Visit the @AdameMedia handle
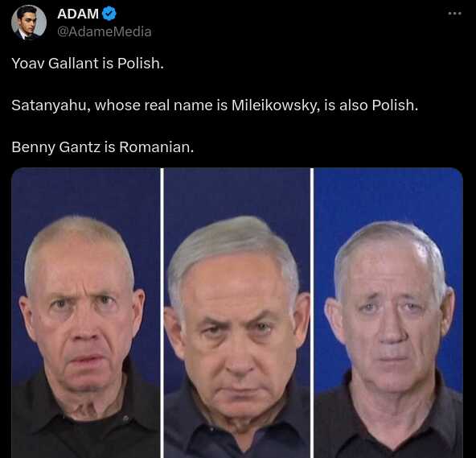Image resolution: width=476 pixels, height=458 pixels. coord(105,31)
